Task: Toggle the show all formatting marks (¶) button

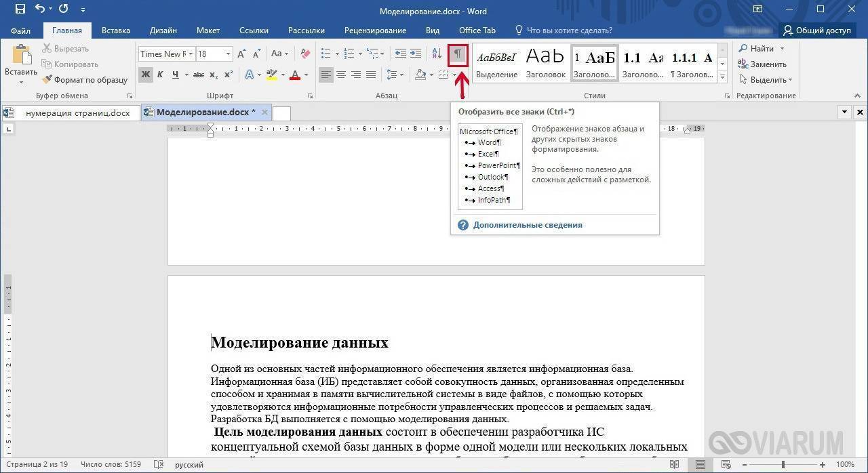Action: pyautogui.click(x=458, y=54)
